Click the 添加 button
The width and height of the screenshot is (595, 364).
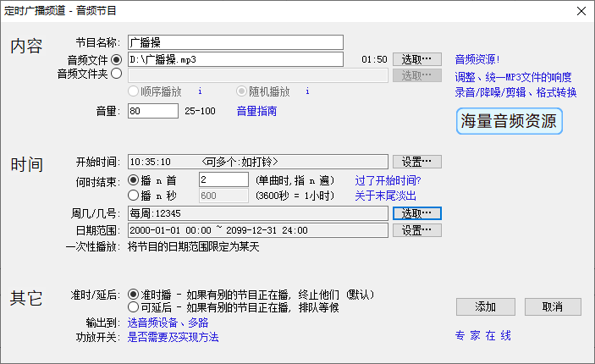coord(485,306)
